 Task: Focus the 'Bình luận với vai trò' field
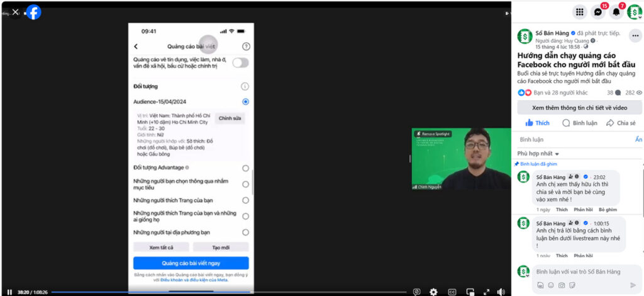coord(577,271)
